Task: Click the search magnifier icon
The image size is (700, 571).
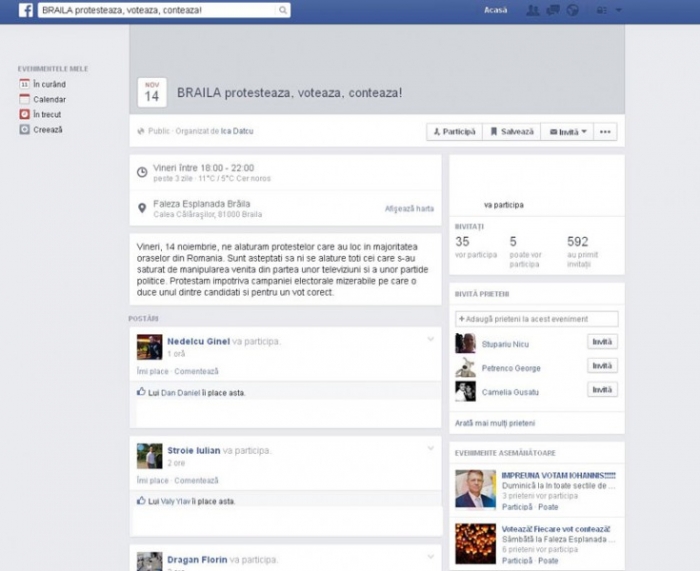Action: (x=283, y=10)
